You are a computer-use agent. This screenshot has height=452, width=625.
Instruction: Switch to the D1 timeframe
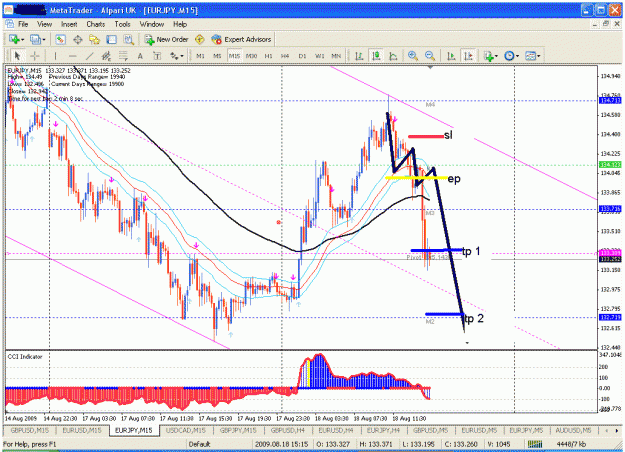(x=302, y=56)
